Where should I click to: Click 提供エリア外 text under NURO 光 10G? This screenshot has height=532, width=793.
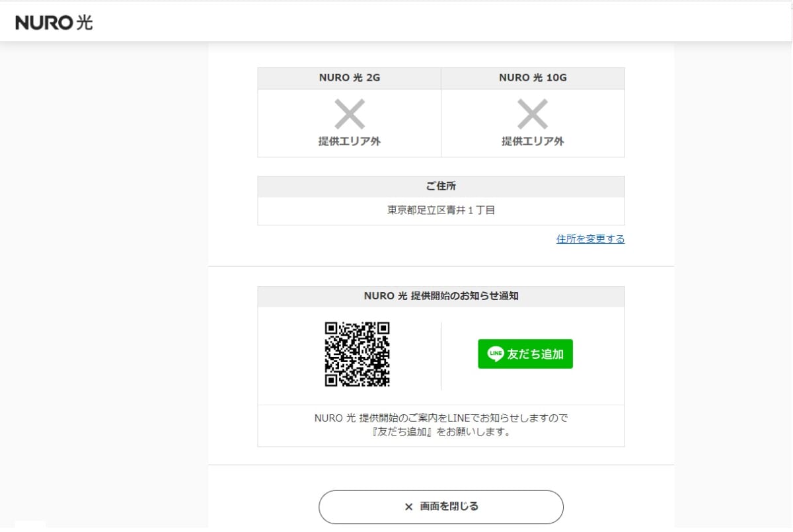(x=533, y=141)
